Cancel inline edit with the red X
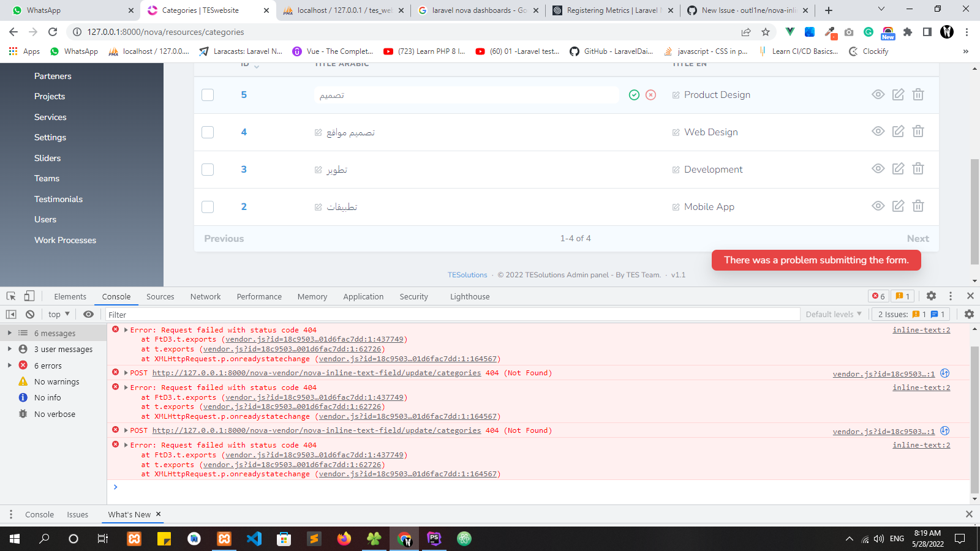Screen dimensions: 980x551 point(651,95)
